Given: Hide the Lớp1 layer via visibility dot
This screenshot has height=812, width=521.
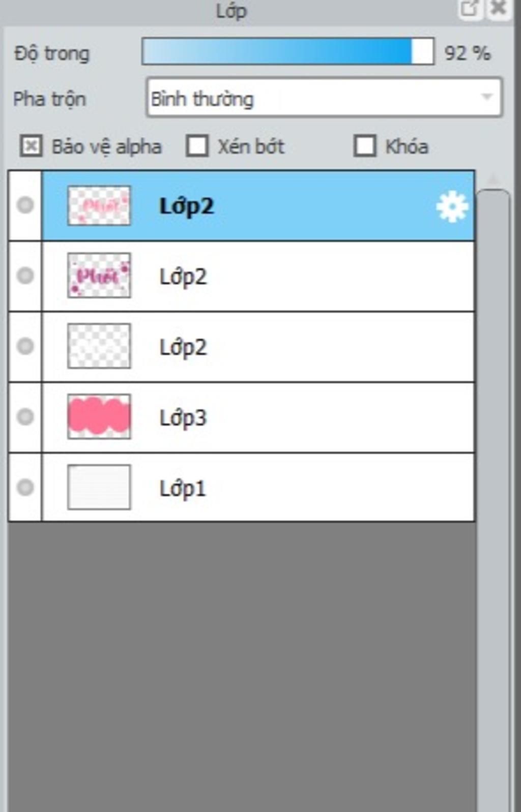Looking at the screenshot, I should 25,488.
